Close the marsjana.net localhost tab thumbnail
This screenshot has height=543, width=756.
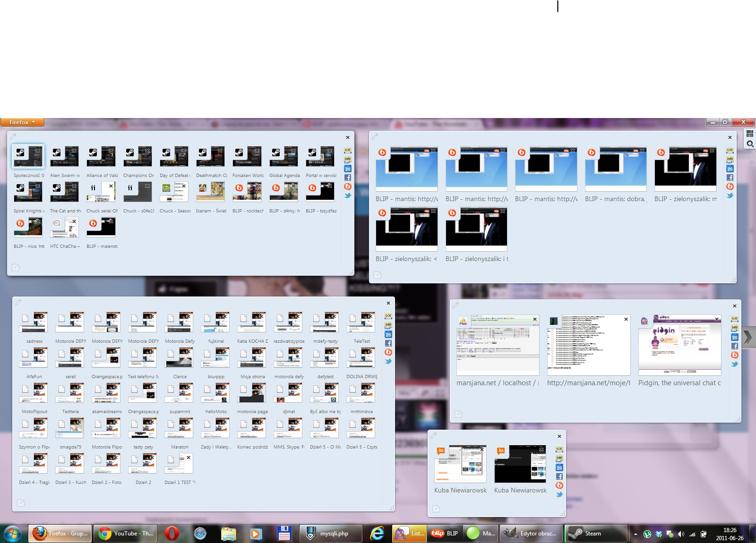(x=535, y=319)
